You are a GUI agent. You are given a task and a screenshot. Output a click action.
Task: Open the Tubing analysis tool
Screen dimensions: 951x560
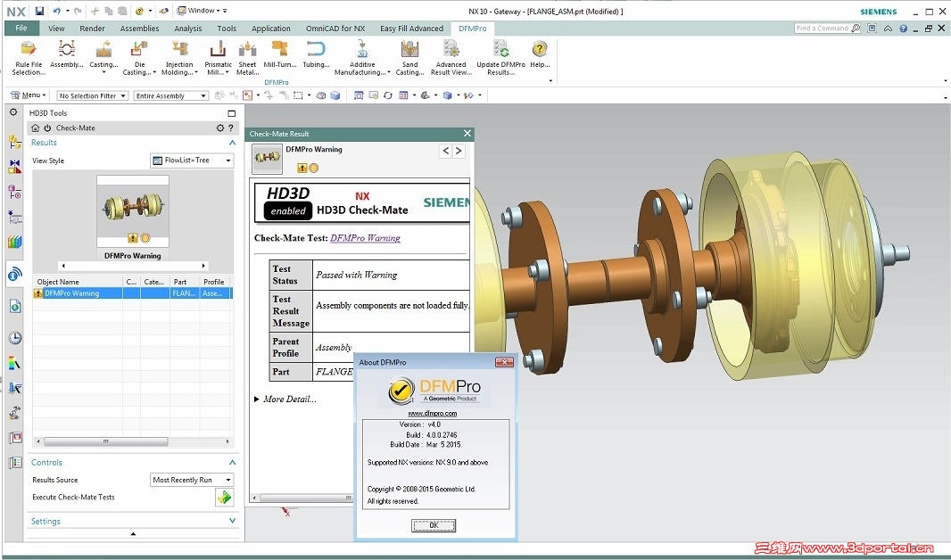tap(316, 54)
